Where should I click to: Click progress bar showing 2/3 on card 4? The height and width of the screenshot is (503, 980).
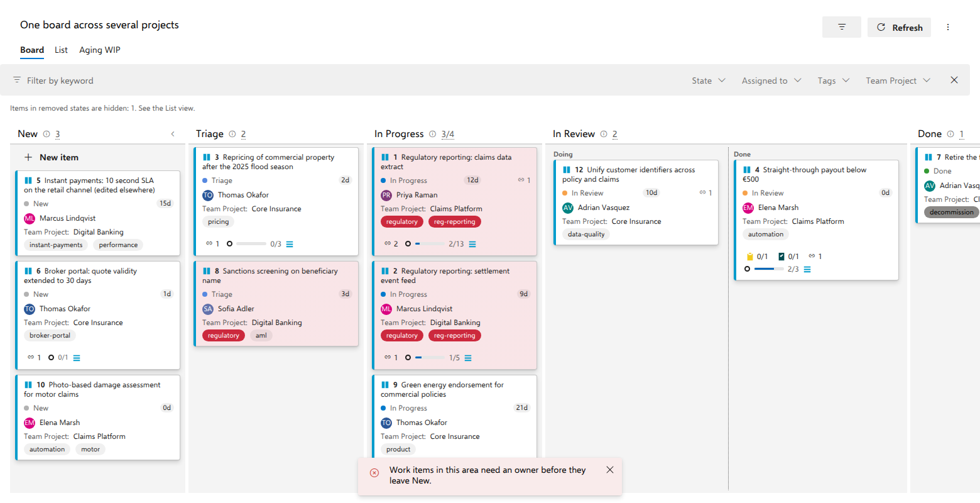(769, 269)
